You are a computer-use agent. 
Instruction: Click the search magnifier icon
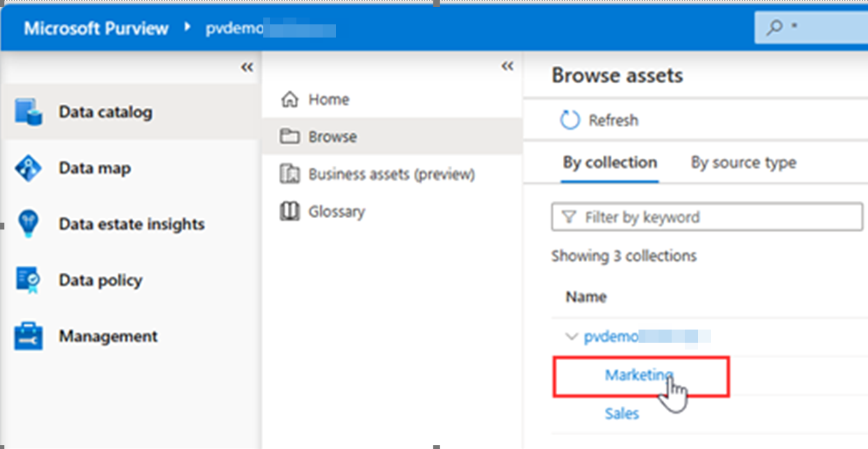[774, 27]
